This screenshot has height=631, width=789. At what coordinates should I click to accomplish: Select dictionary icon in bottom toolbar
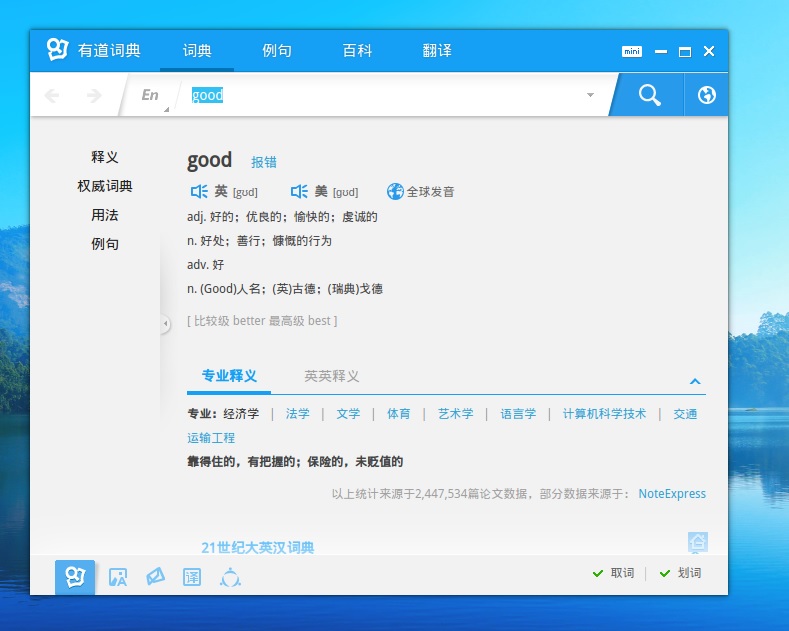coord(75,577)
